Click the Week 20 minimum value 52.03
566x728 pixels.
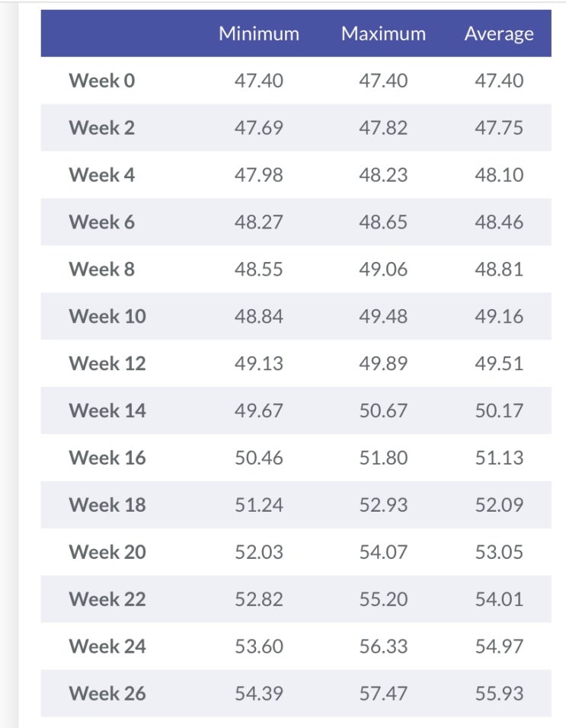coord(259,552)
